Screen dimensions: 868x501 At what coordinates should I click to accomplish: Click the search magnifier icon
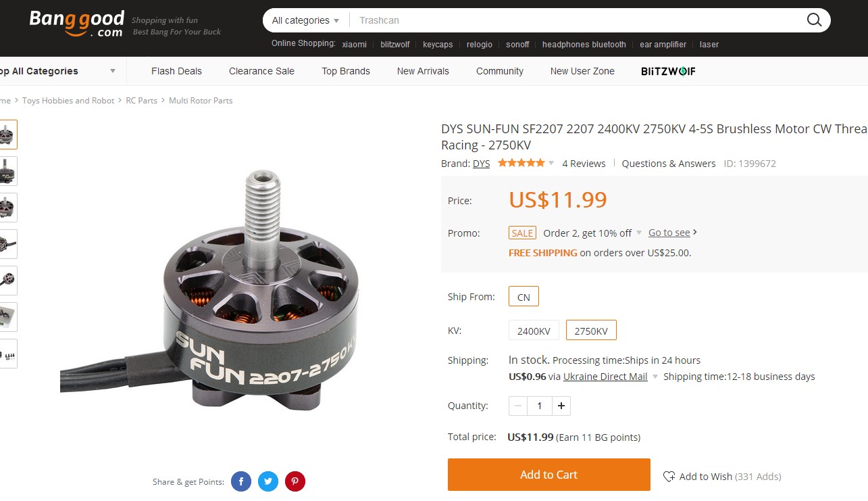[x=815, y=20]
